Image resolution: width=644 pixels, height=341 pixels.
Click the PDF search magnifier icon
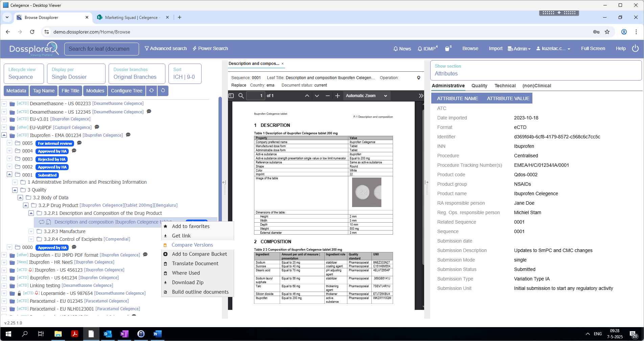click(x=241, y=96)
